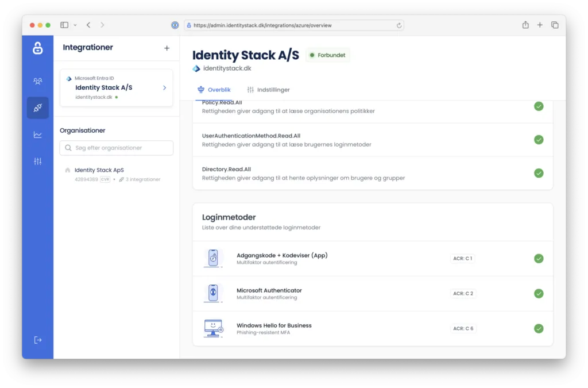The height and width of the screenshot is (388, 588).
Task: Click the Phishing-resistent MFA label
Action: click(263, 332)
